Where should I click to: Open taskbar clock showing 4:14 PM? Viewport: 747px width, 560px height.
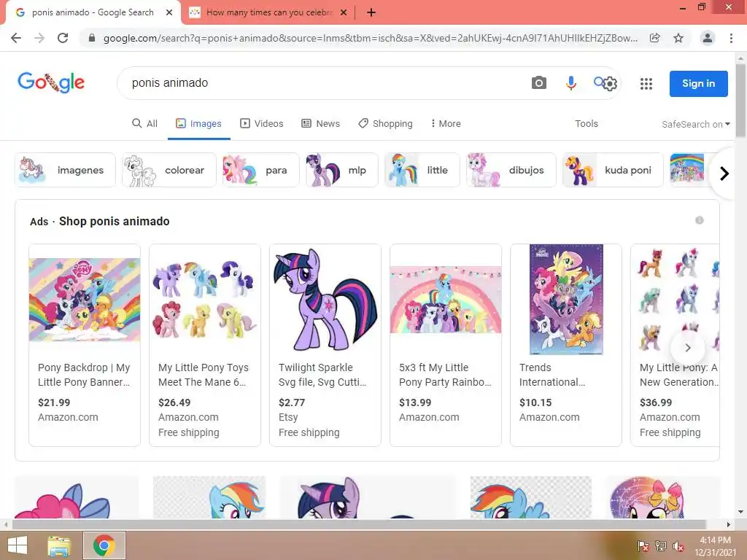tap(715, 546)
